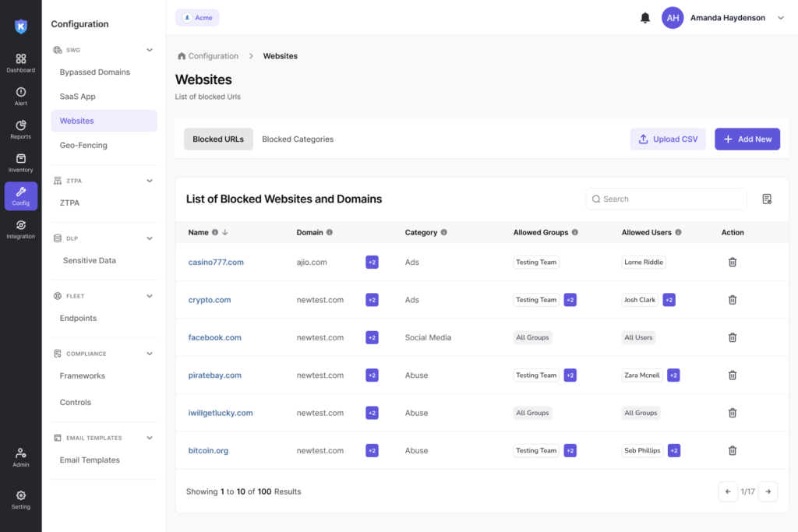Open the Inventory sidebar icon
The width and height of the screenshot is (798, 532).
click(21, 163)
